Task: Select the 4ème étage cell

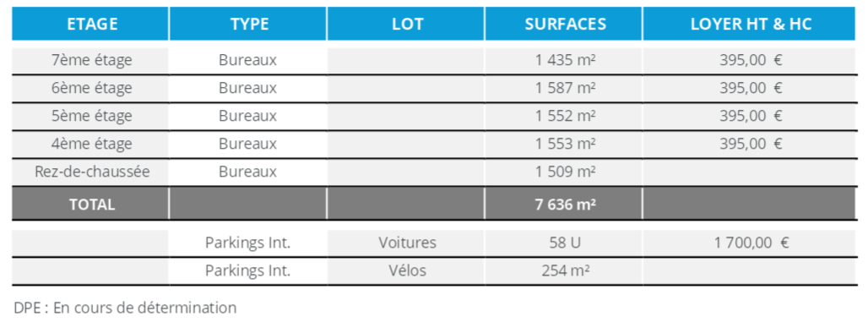Action: [x=90, y=144]
